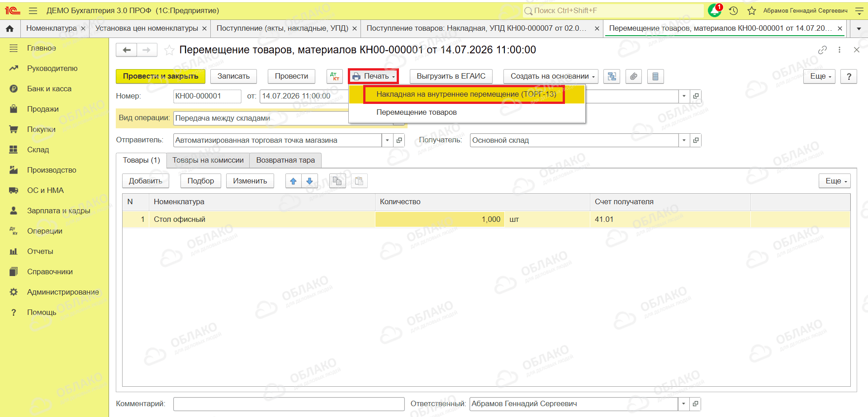
Task: Move row down with blue arrow
Action: 310,181
